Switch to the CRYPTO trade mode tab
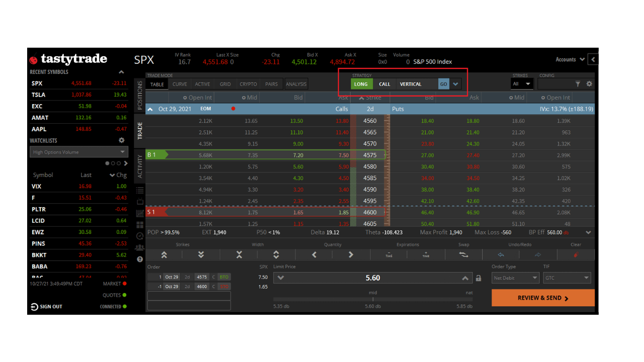 [x=248, y=84]
